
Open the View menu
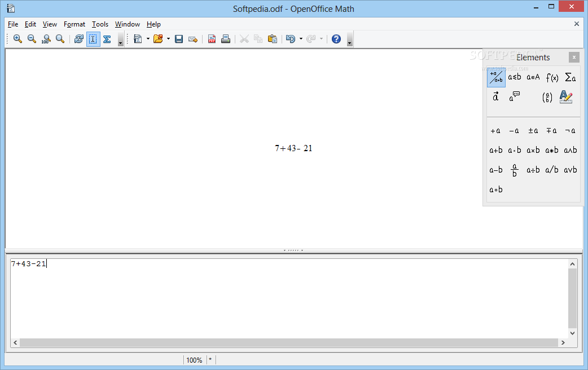pyautogui.click(x=50, y=24)
